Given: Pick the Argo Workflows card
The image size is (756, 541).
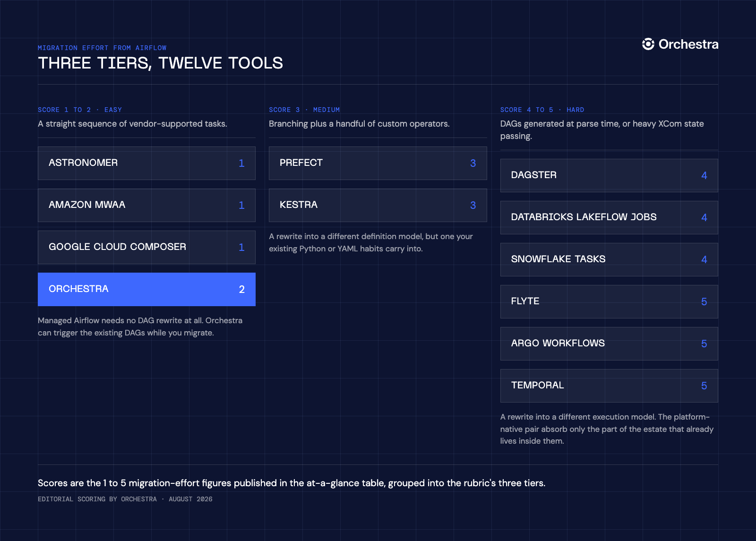Looking at the screenshot, I should point(609,343).
